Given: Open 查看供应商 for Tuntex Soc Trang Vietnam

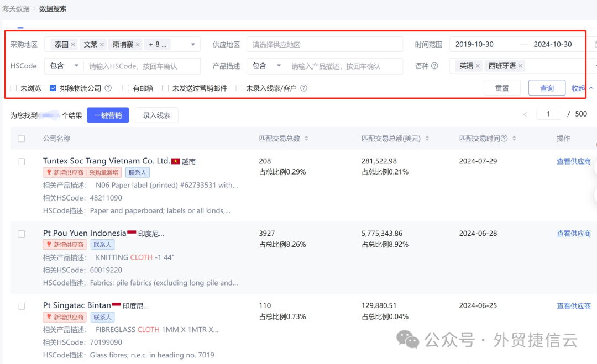Looking at the screenshot, I should click(x=574, y=161).
